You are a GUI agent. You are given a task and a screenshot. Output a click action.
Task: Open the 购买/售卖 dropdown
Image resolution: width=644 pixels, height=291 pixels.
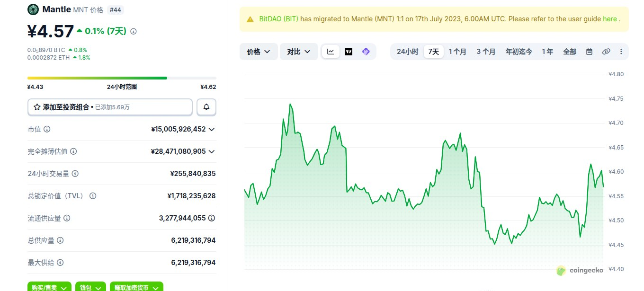49,287
